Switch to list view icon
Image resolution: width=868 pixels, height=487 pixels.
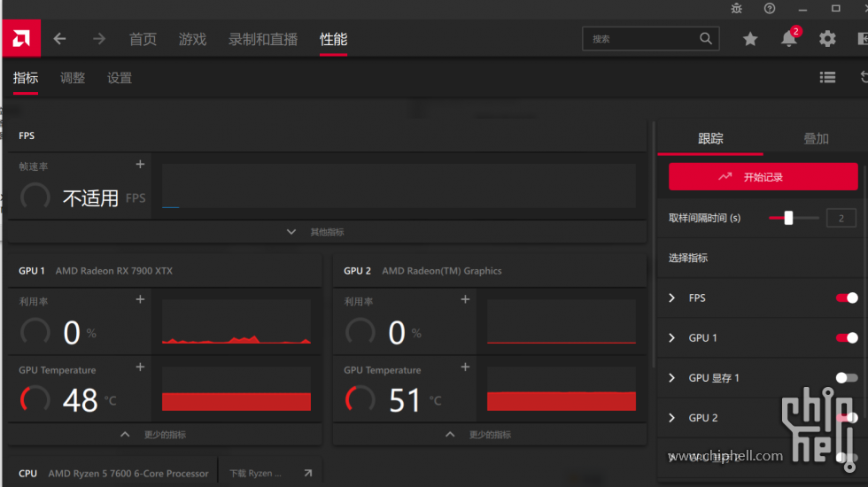[827, 78]
